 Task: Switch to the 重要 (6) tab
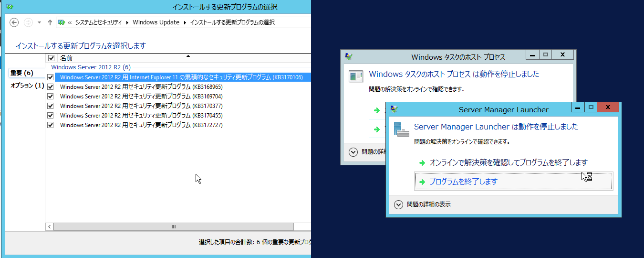coord(22,73)
